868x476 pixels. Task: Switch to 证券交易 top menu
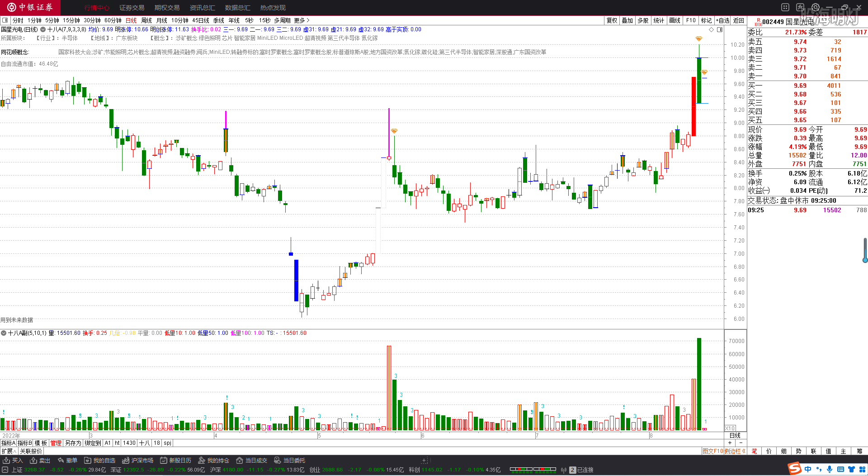132,8
